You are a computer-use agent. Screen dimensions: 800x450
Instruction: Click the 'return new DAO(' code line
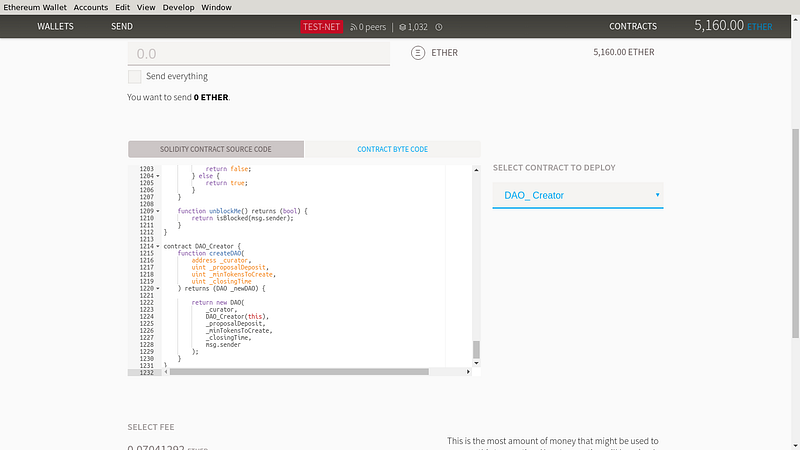coord(218,303)
